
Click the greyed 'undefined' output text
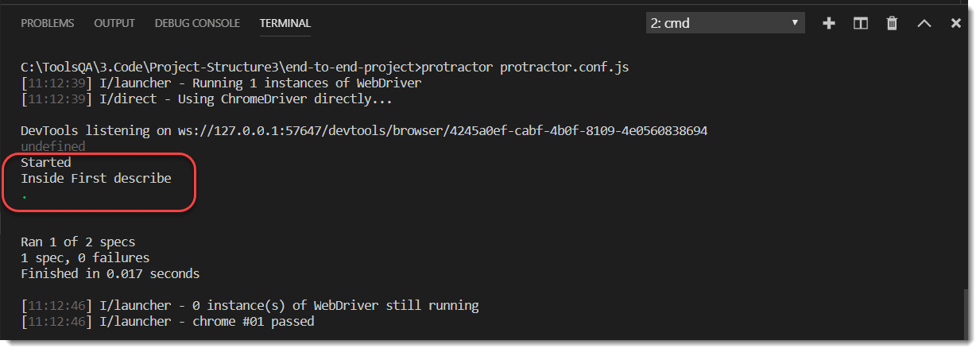pos(53,146)
